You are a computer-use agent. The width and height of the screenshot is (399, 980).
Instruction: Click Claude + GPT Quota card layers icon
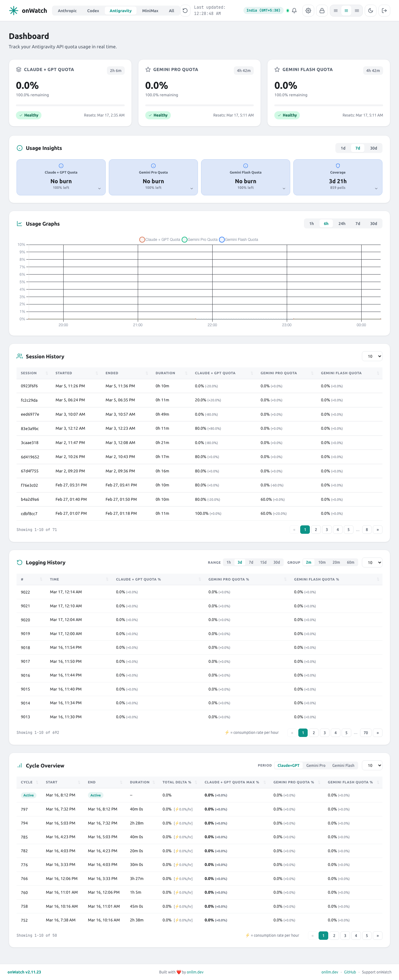coord(19,69)
